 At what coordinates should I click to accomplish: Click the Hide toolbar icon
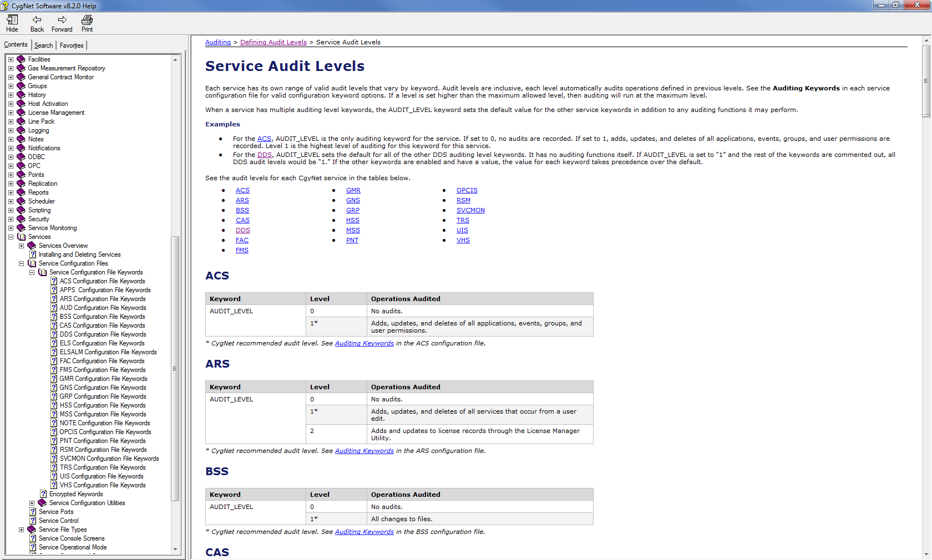click(x=12, y=20)
